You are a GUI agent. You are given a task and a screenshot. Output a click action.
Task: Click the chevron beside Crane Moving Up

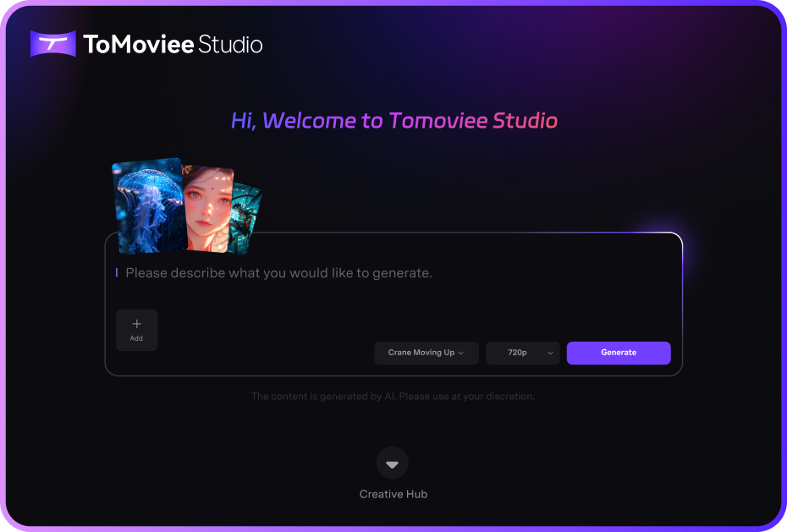(461, 354)
